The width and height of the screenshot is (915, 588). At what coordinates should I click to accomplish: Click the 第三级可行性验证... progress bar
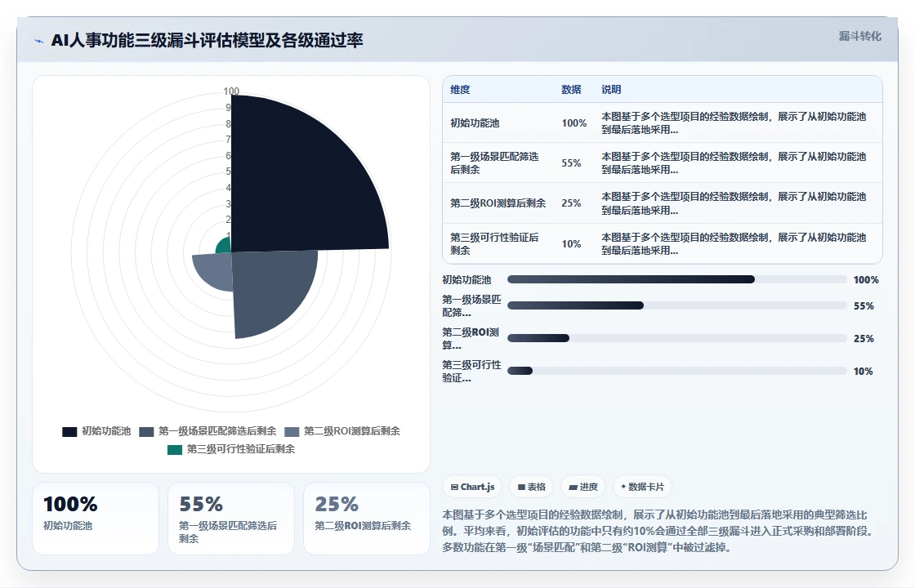pos(677,371)
